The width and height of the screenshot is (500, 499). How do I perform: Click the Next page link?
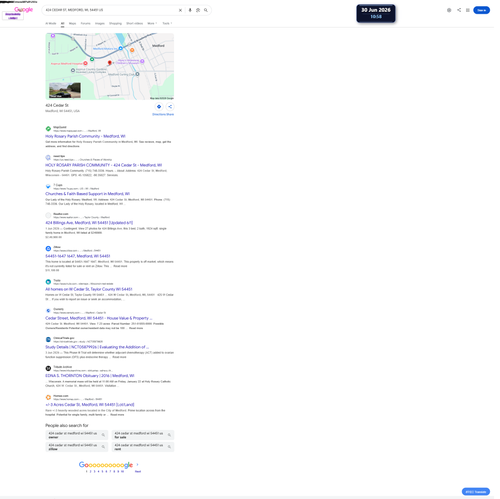(x=138, y=472)
